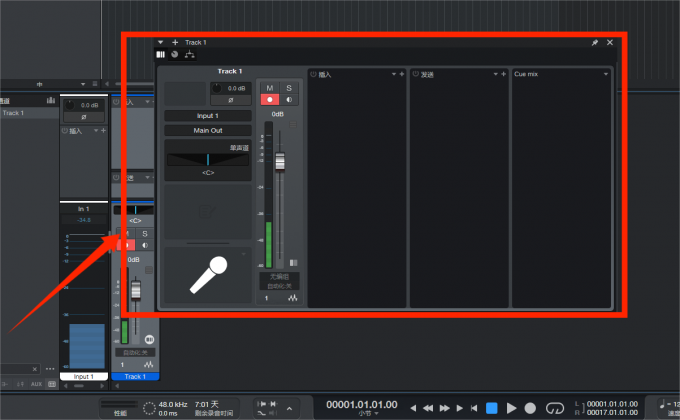
Task: Clear the channel list search field
Action: coord(35,369)
